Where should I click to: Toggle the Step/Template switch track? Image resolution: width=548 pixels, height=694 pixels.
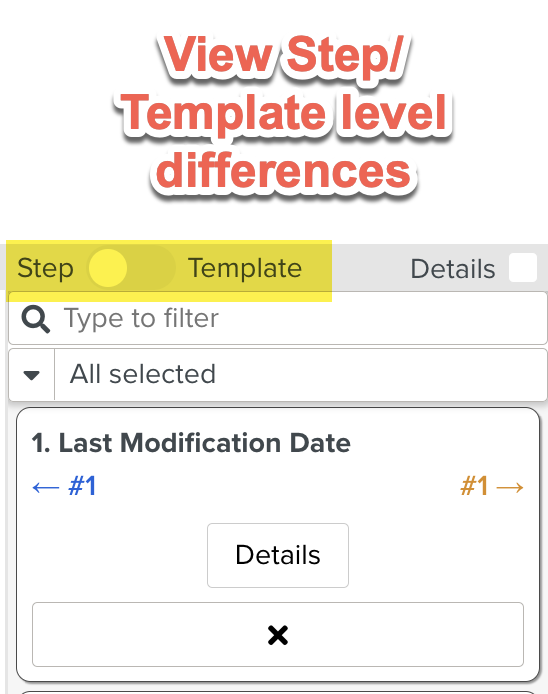pos(131,268)
